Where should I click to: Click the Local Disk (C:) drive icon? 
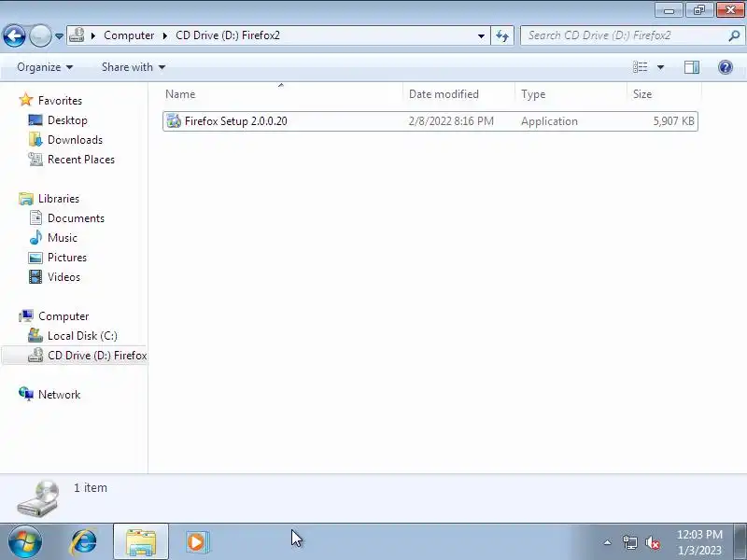[35, 335]
